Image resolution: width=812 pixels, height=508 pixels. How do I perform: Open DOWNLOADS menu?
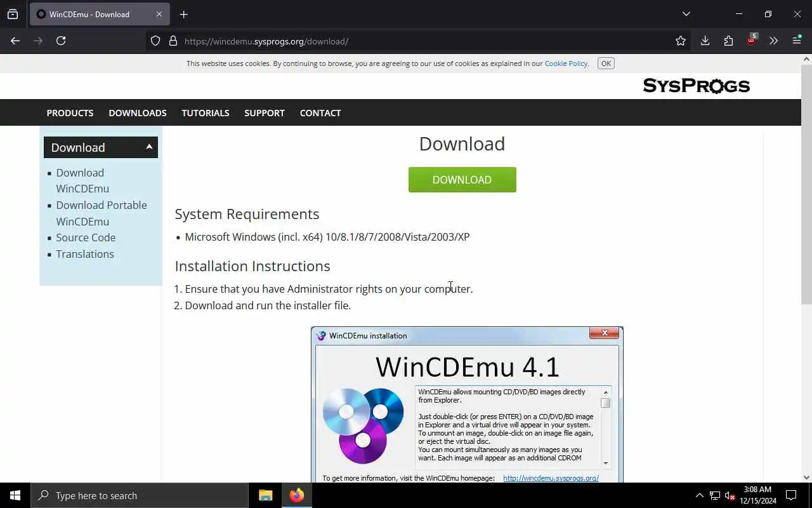[138, 113]
